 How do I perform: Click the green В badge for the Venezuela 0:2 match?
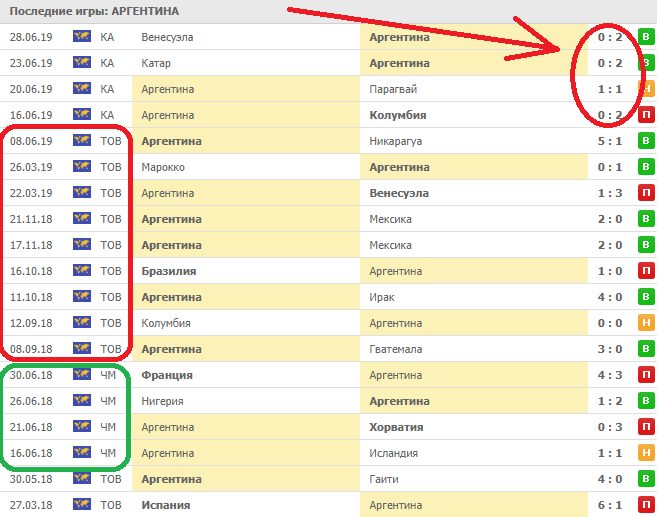coord(646,37)
